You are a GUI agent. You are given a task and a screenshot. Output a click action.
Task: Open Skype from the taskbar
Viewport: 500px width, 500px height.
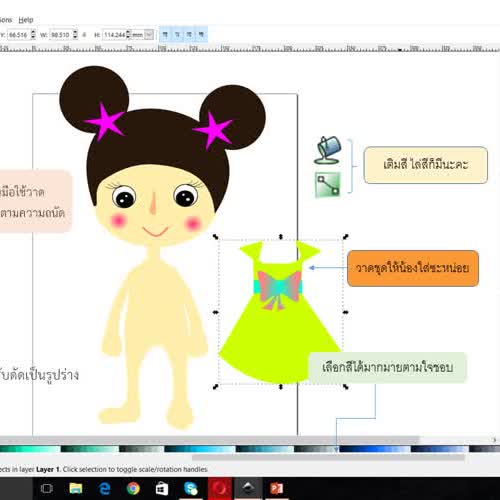pyautogui.click(x=191, y=489)
